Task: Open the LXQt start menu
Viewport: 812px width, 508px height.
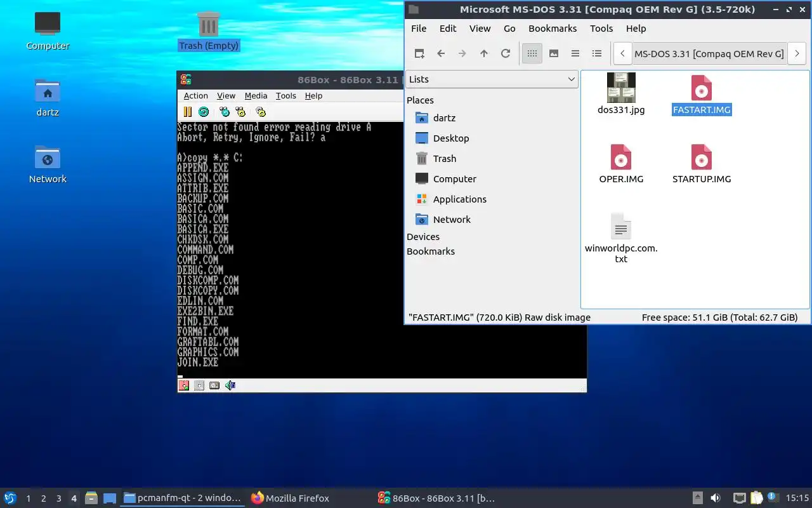Action: click(10, 498)
